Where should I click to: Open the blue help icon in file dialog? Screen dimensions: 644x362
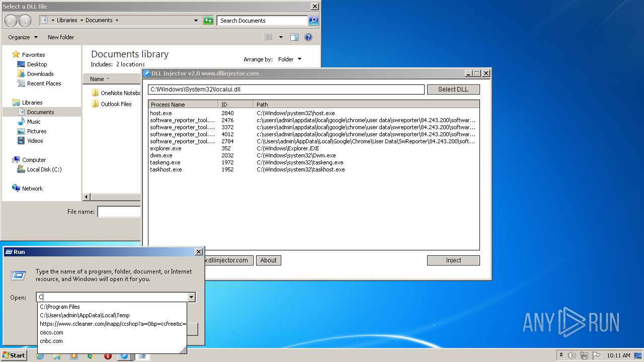(308, 37)
